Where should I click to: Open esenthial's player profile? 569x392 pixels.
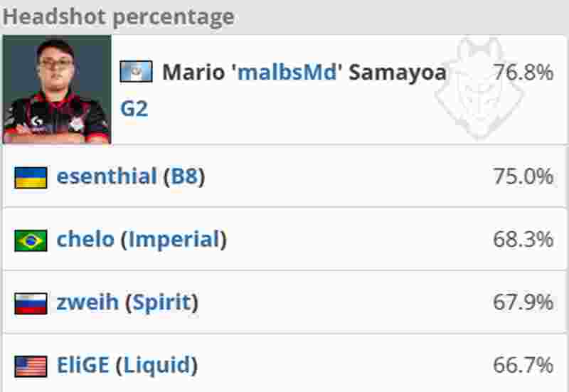[x=107, y=176]
